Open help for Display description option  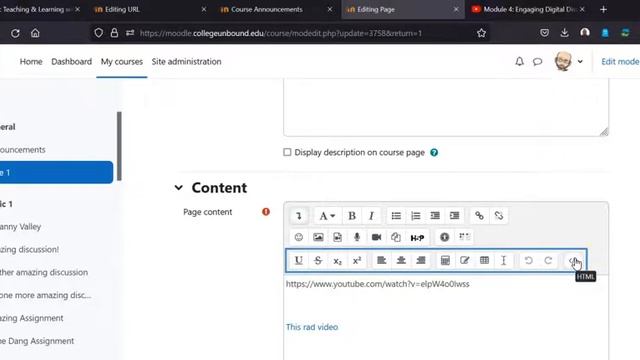point(434,153)
